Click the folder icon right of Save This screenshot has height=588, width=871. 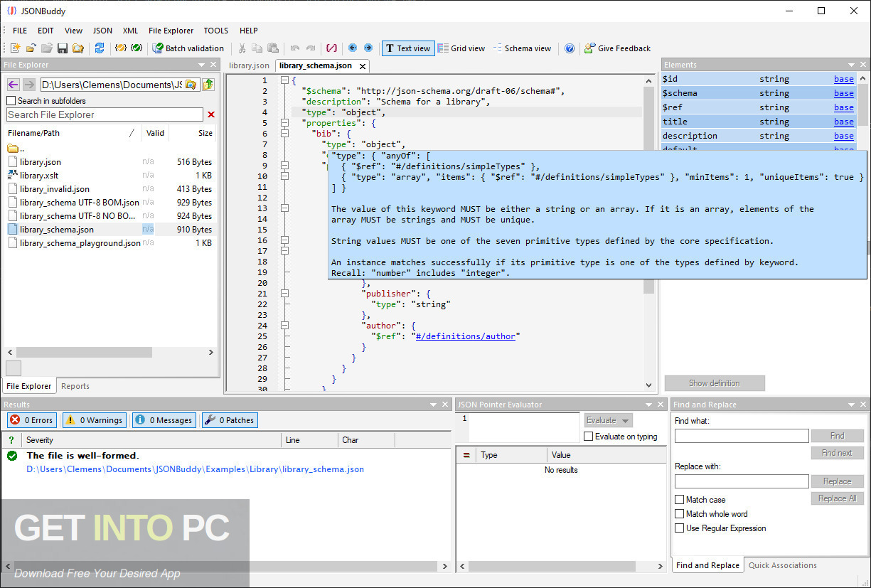pyautogui.click(x=78, y=48)
